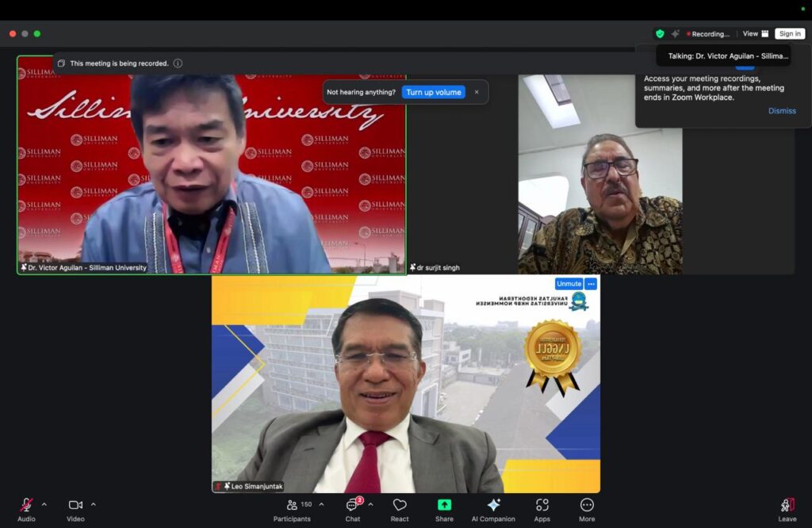The width and height of the screenshot is (812, 528).
Task: Click the green encryption shield icon
Action: coord(659,34)
